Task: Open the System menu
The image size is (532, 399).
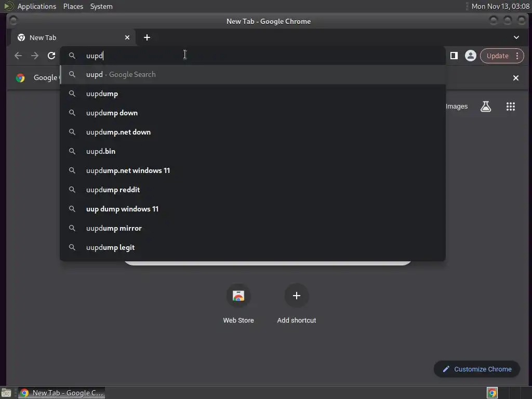Action: tap(101, 6)
